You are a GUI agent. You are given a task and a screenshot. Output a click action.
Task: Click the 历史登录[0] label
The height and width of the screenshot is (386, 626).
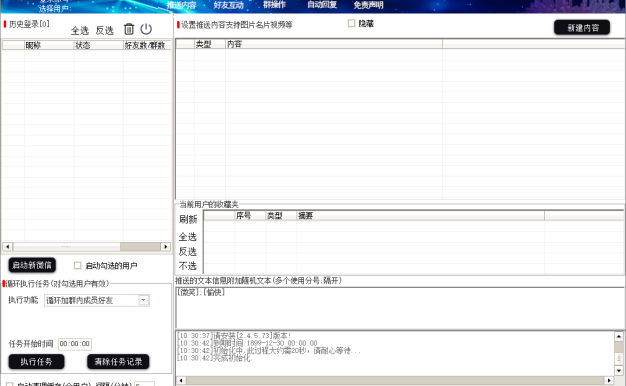[29, 24]
